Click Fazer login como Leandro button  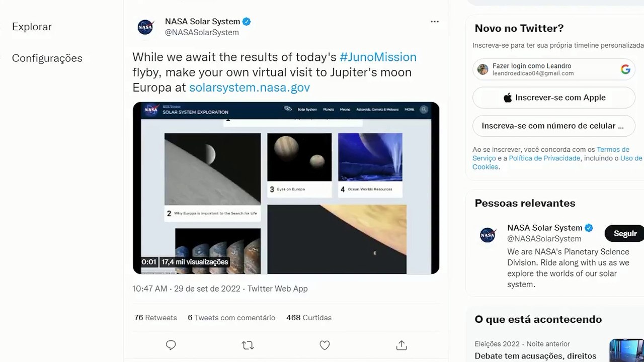pos(554,69)
